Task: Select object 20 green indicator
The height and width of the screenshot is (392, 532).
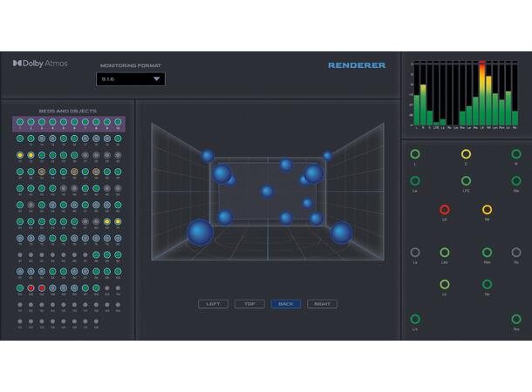Action: click(x=118, y=139)
